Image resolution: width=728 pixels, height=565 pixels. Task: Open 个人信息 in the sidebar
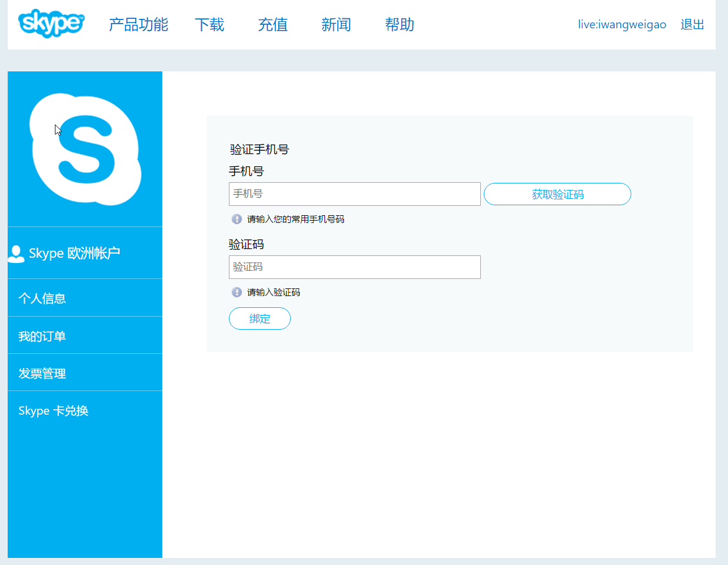coord(42,298)
